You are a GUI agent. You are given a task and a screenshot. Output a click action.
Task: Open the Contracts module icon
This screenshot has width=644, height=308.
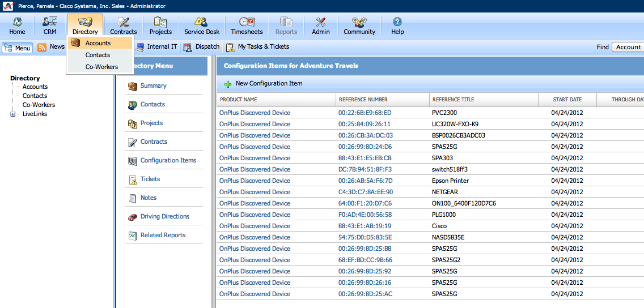click(123, 22)
